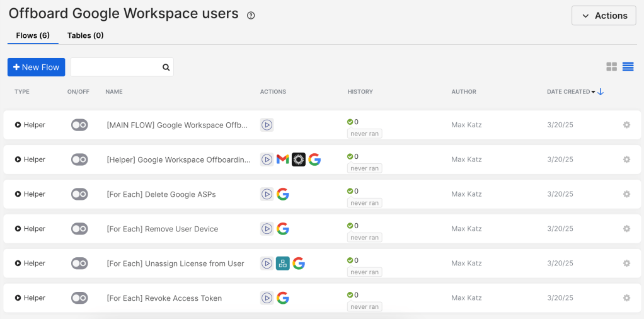The image size is (644, 319).
Task: Click Google icon for Delete Google ASPs
Action: 282,194
